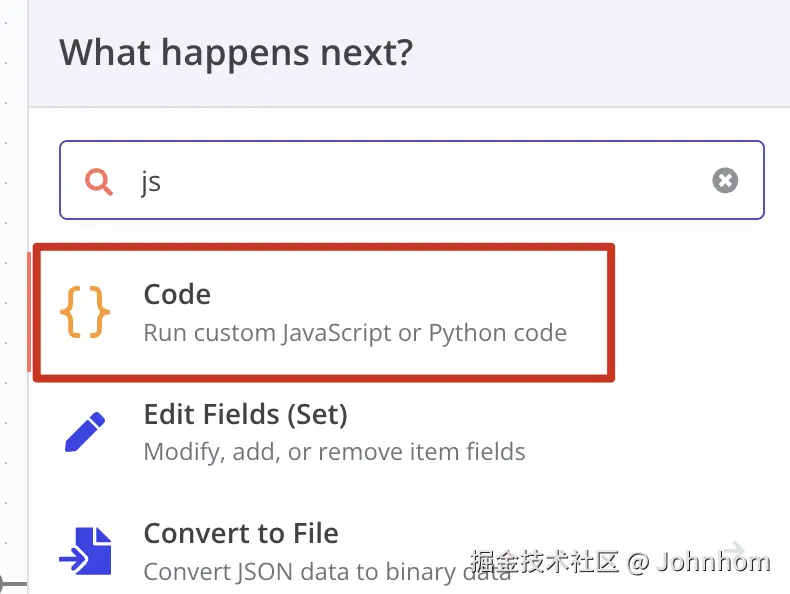The height and width of the screenshot is (594, 790).
Task: Click "Run custom JavaScript or Python code" description
Action: (355, 332)
